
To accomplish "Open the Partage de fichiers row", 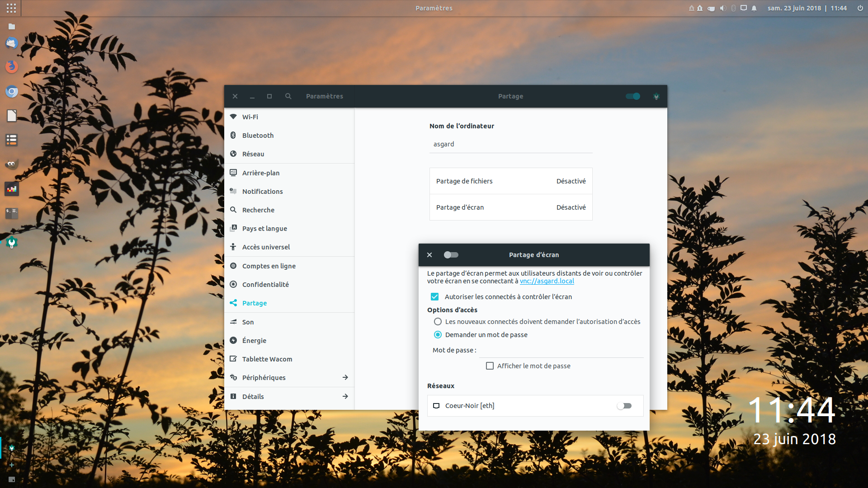I will [510, 181].
